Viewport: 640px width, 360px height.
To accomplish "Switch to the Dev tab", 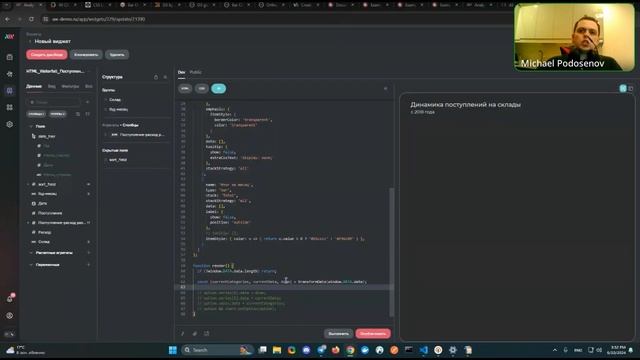I will pyautogui.click(x=181, y=72).
